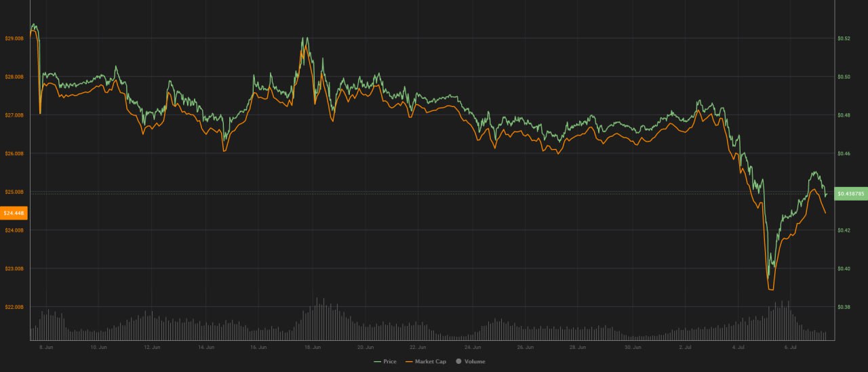Viewport: 868px width, 372px height.
Task: Click the 28. Jun date label
Action: point(578,347)
